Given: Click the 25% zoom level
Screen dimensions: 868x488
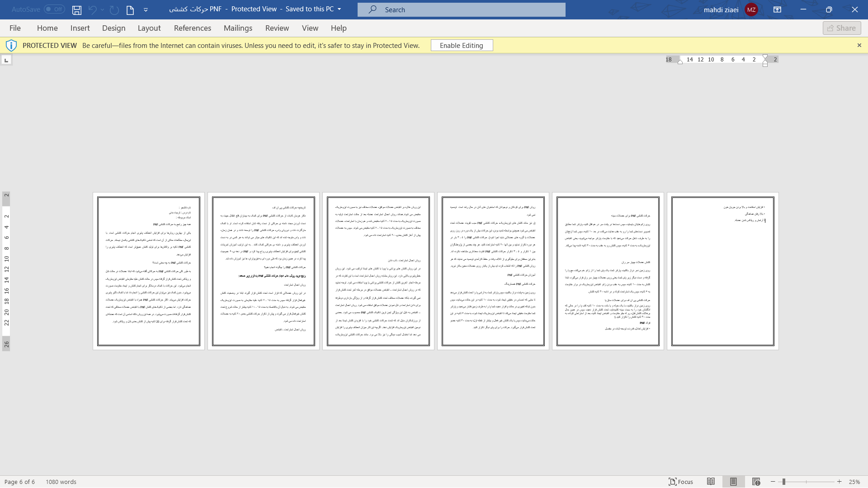Looking at the screenshot, I should (x=854, y=482).
